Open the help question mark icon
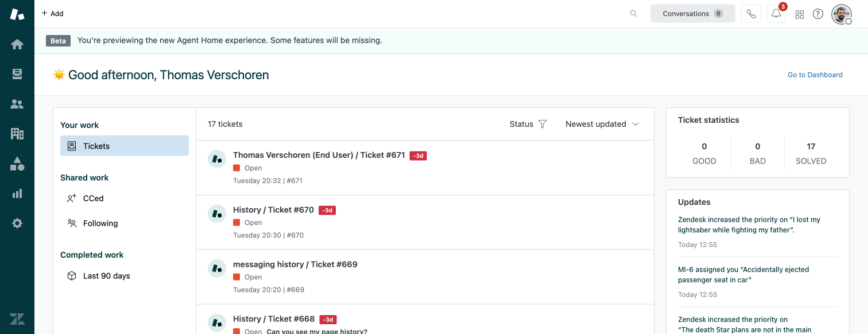The height and width of the screenshot is (334, 868). pyautogui.click(x=818, y=14)
